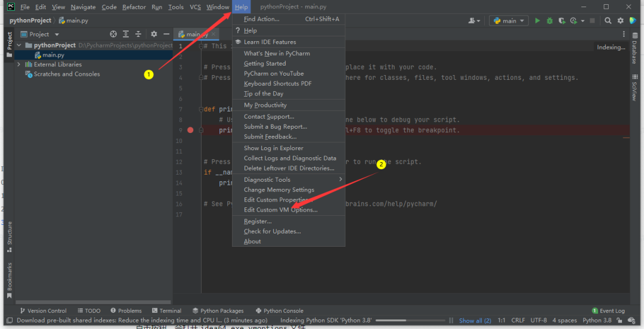Viewport: 644px width, 329px height.
Task: Click the 1:1 cursor position indicator
Action: [x=501, y=321]
